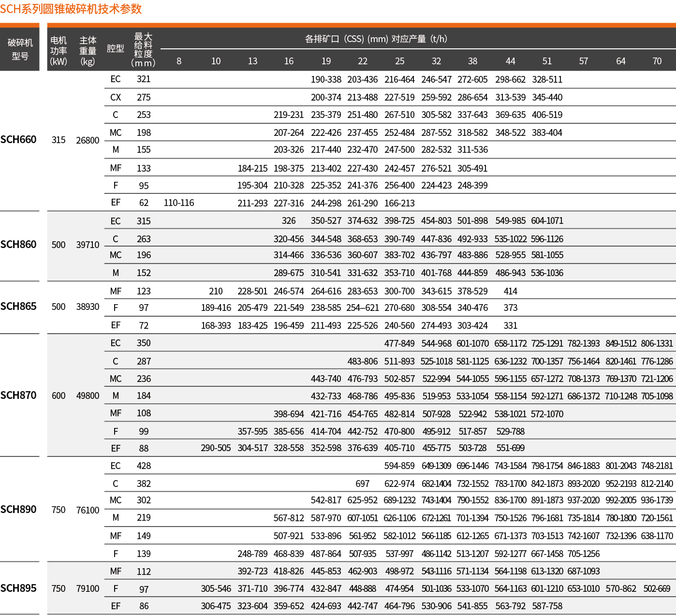The height and width of the screenshot is (616, 676).
Task: Click the capacity cell '502-669'
Action: (657, 589)
